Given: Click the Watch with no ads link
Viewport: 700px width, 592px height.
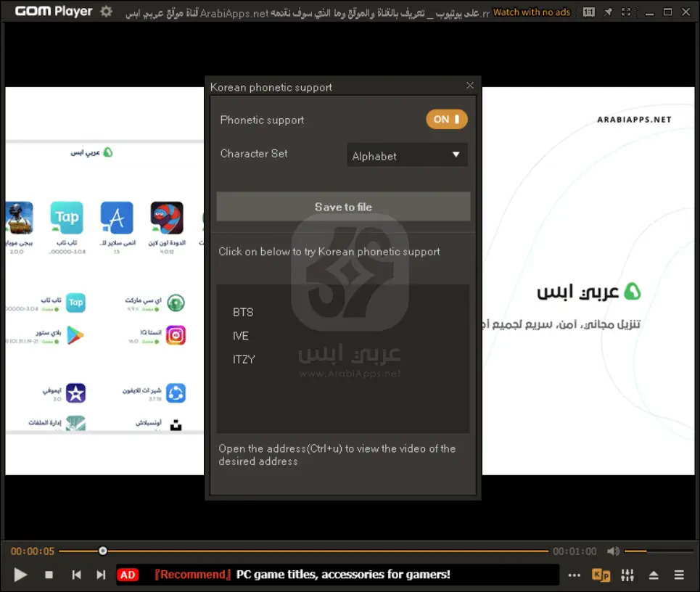Looking at the screenshot, I should point(532,12).
